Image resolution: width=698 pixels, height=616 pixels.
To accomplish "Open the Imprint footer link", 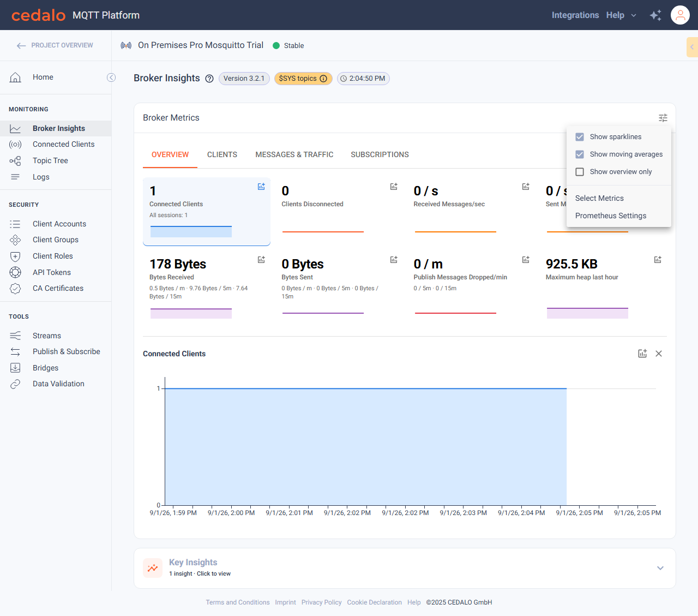I will (x=285, y=602).
